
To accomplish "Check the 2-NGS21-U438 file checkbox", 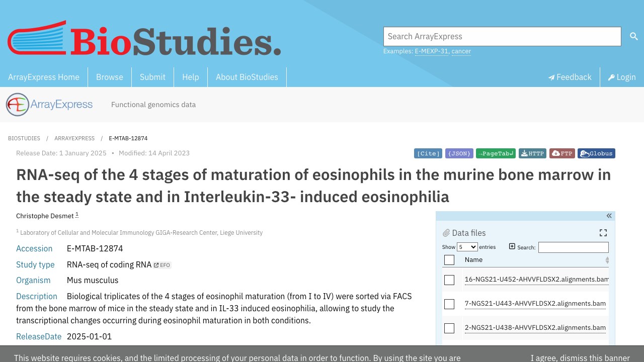I will (x=449, y=328).
